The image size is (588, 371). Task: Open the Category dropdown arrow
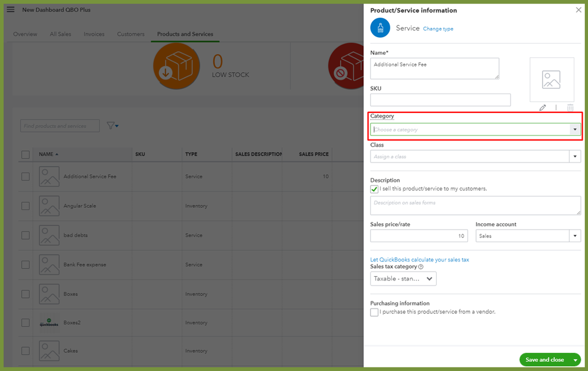(x=575, y=130)
